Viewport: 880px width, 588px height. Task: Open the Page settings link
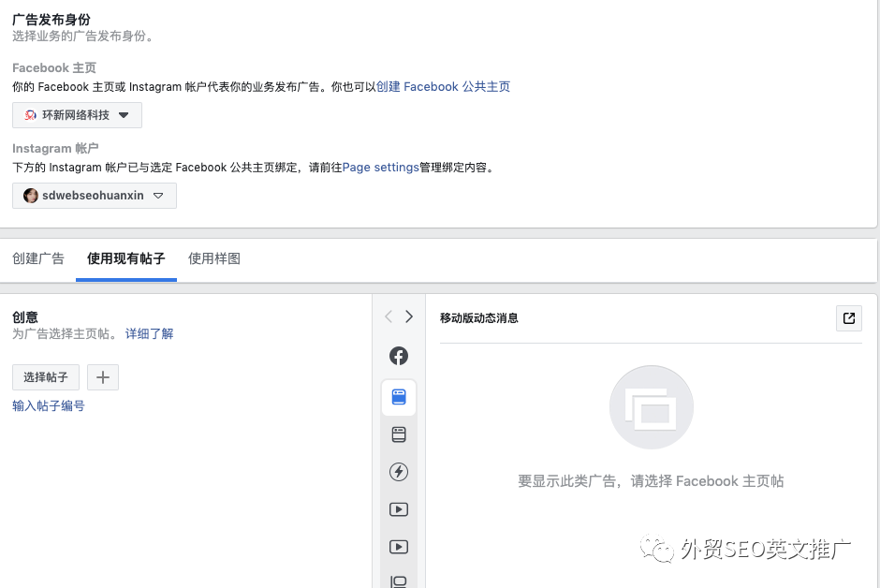tap(378, 168)
